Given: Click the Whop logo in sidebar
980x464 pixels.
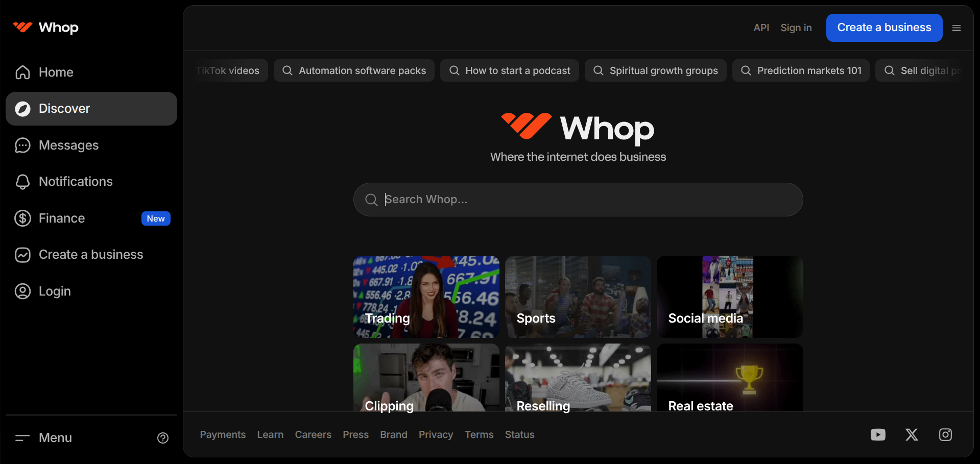Looking at the screenshot, I should point(46,28).
